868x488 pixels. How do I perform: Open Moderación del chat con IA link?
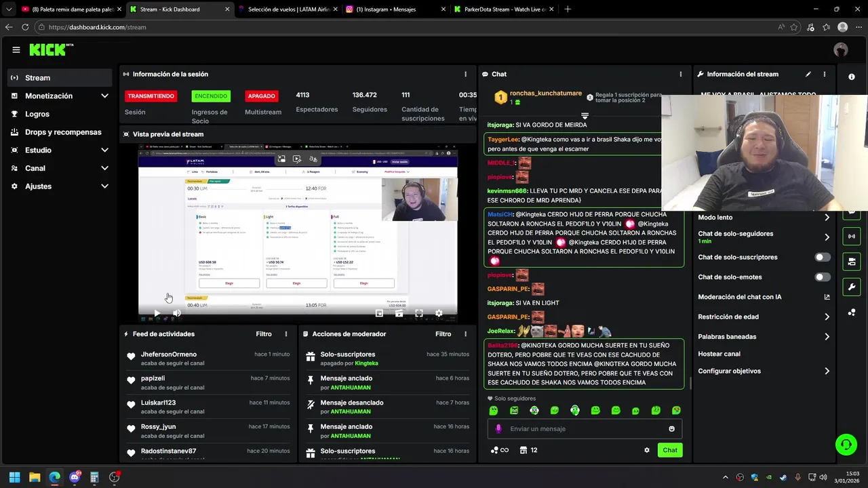pos(764,297)
